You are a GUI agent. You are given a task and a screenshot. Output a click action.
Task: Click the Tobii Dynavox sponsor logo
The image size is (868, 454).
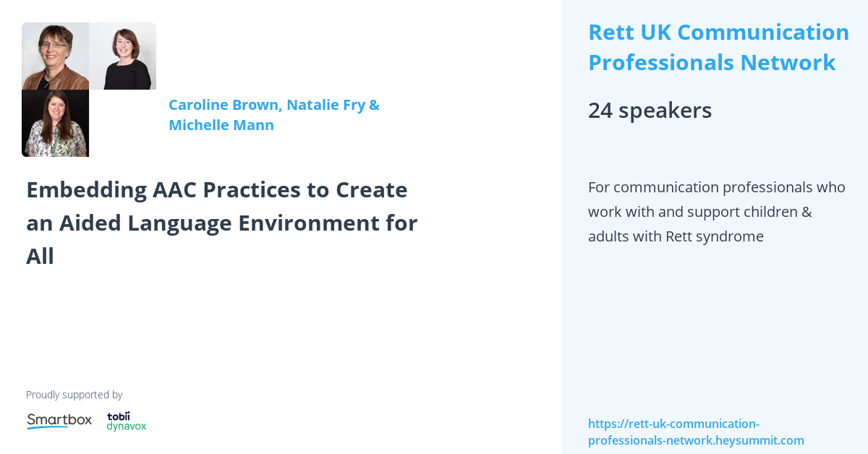tap(127, 421)
